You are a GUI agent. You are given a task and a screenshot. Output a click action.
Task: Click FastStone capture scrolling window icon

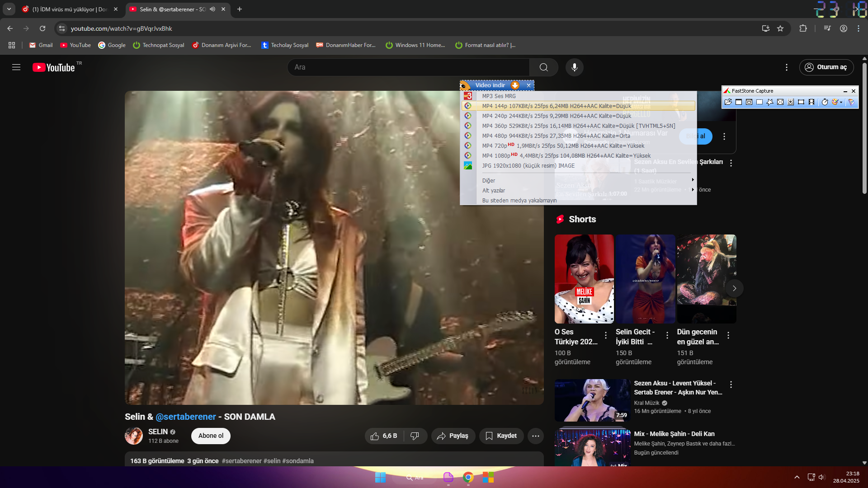coord(791,102)
